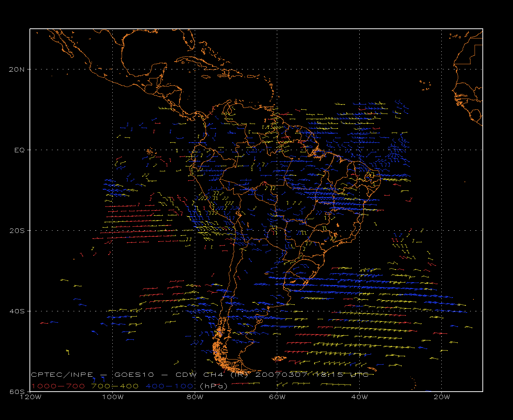Click the GOES10 satellite name text
This screenshot has height=420, width=513.
(134, 374)
